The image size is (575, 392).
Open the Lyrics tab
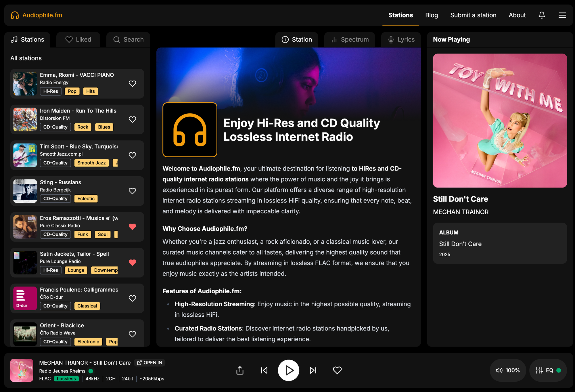tap(401, 39)
